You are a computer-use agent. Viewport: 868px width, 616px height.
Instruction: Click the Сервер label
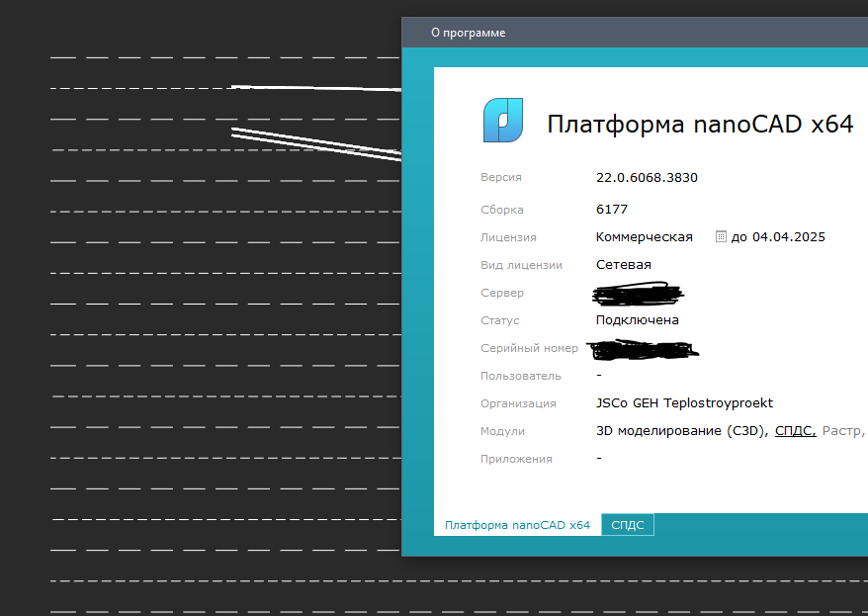pos(502,293)
